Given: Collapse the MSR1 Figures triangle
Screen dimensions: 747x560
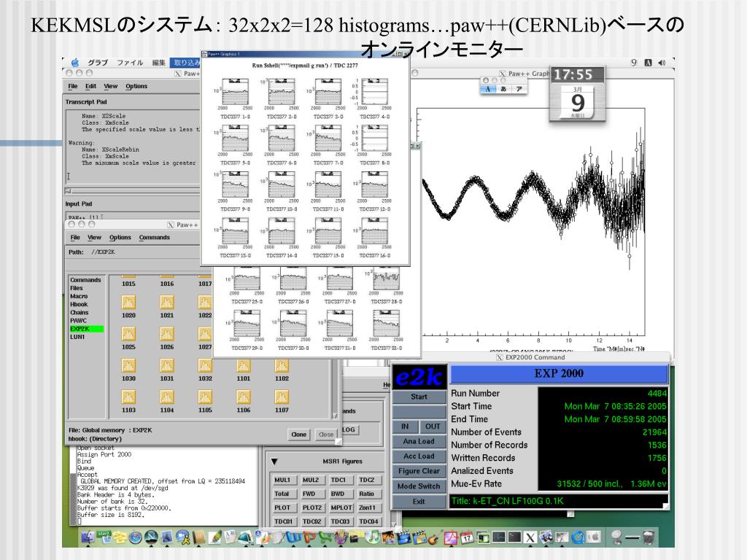Looking at the screenshot, I should click(x=274, y=462).
